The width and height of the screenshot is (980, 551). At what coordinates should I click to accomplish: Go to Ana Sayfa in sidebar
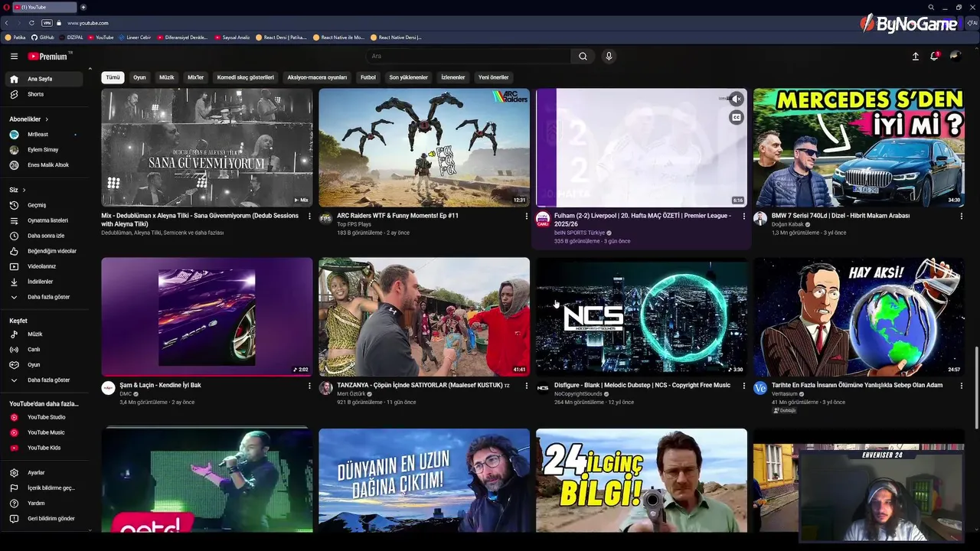pos(44,79)
